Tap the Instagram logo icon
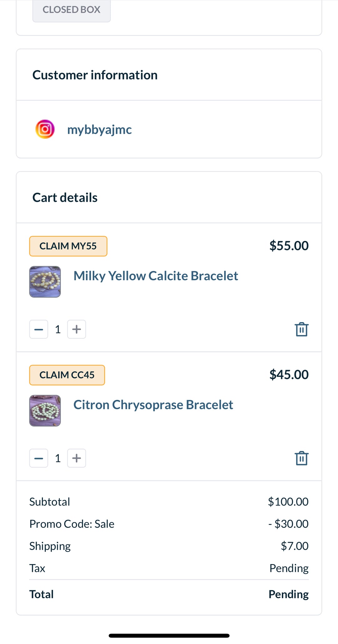The height and width of the screenshot is (644, 338). tap(45, 129)
